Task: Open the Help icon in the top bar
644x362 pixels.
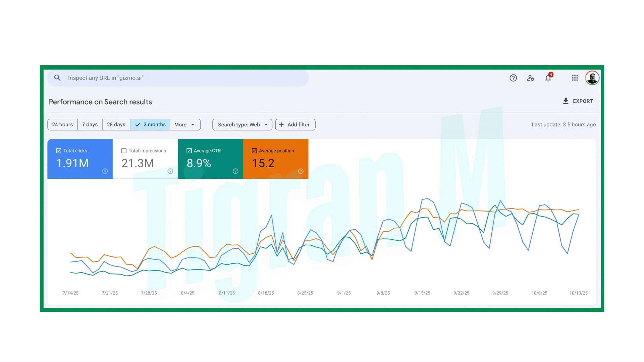Action: point(513,78)
